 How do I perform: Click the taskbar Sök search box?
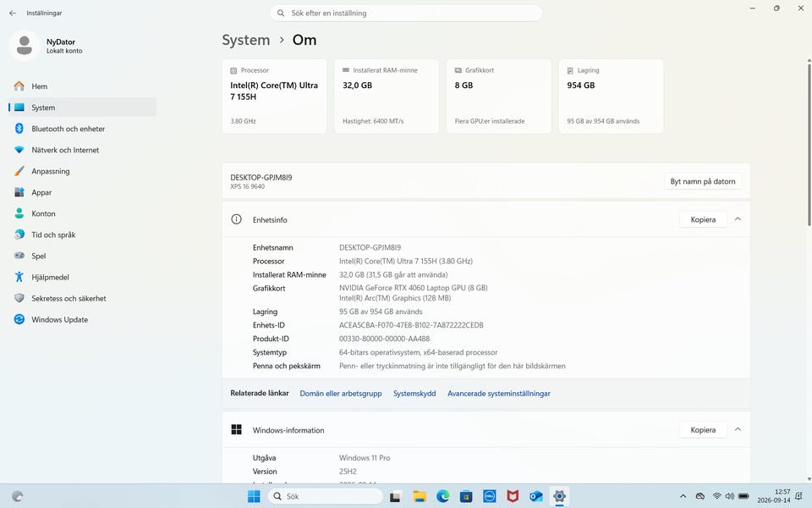325,496
